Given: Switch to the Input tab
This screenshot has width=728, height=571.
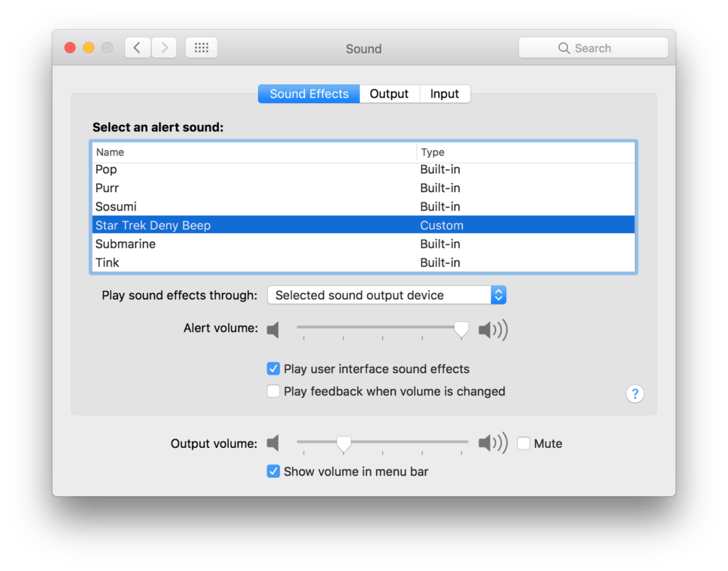Looking at the screenshot, I should (x=444, y=93).
